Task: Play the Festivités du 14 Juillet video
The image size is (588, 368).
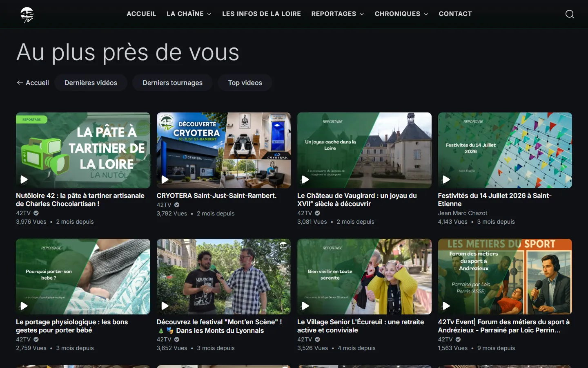Action: point(446,180)
